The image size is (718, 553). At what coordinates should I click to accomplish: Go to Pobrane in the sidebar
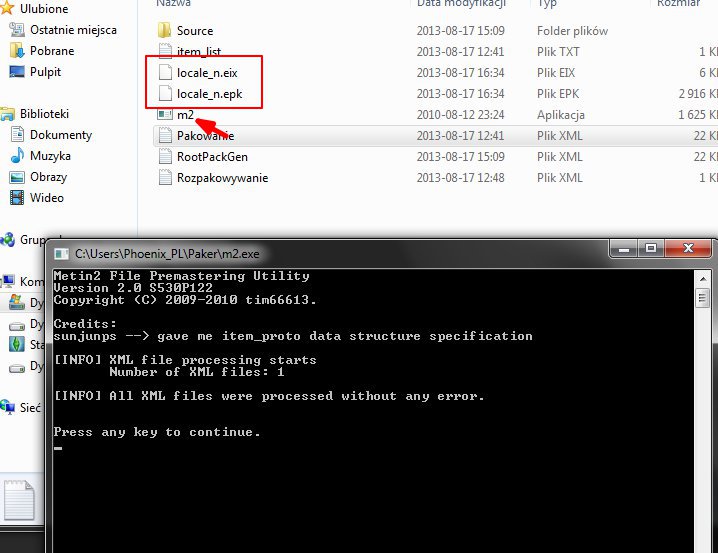[x=52, y=51]
